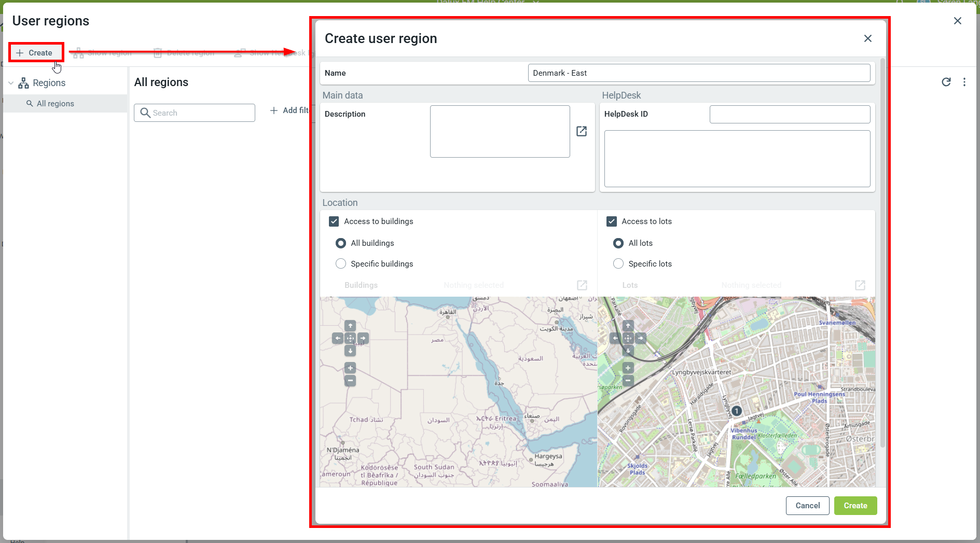Choose the Specific lots radio option
Image resolution: width=980 pixels, height=543 pixels.
pos(618,264)
